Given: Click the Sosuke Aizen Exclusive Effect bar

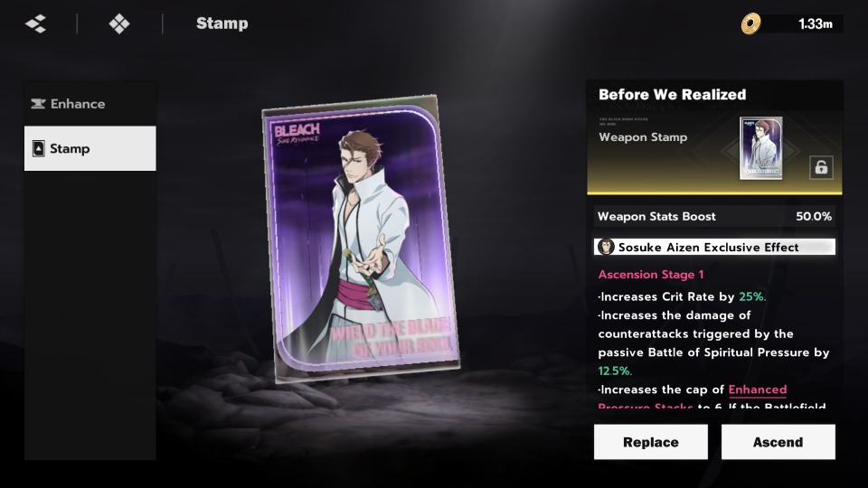Looking at the screenshot, I should 714,247.
